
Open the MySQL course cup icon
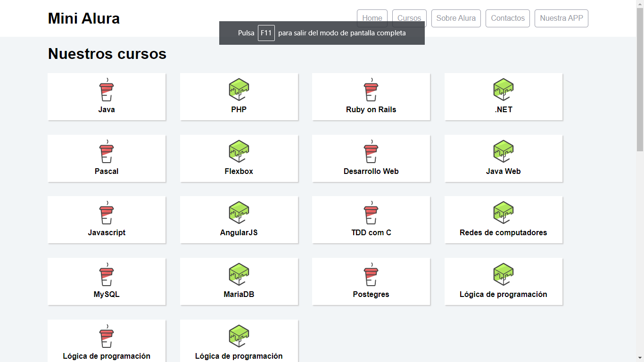[x=107, y=274]
